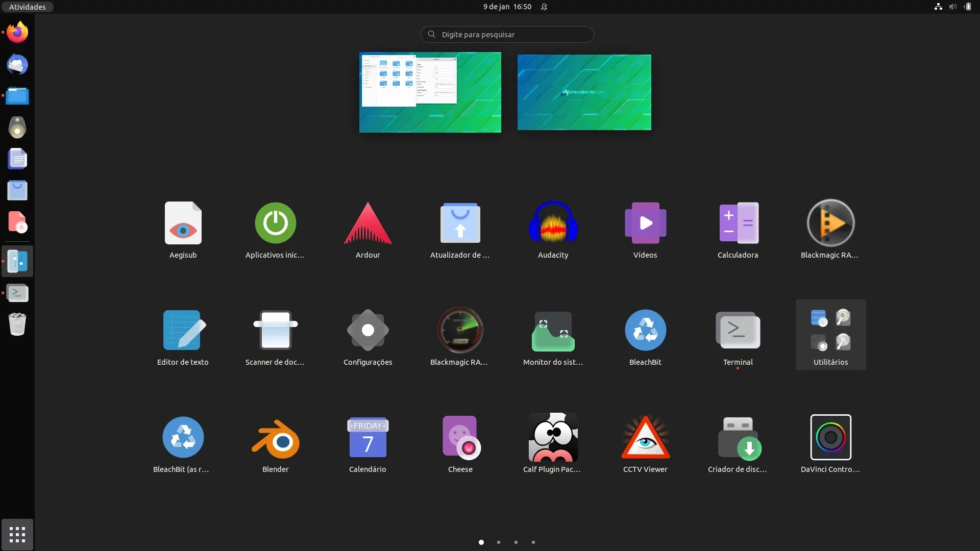
Task: Focus the Digite para pesquisar search field
Action: click(507, 34)
